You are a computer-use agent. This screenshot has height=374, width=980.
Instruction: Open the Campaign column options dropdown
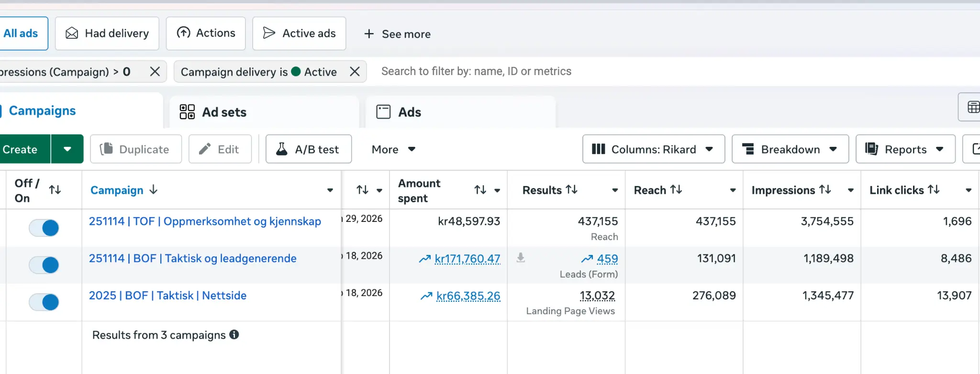(x=330, y=190)
